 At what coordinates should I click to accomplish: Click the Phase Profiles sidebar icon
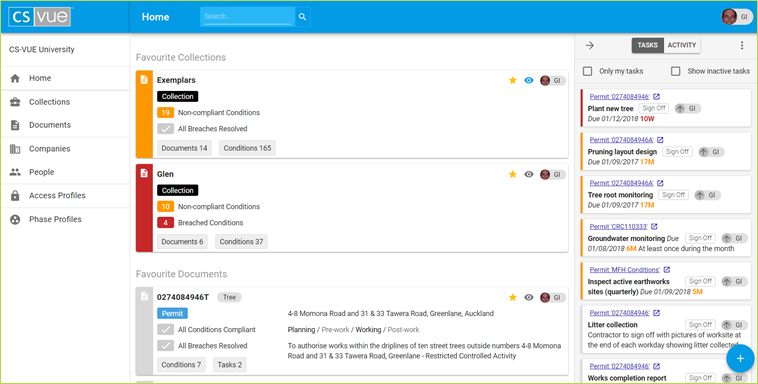point(15,219)
